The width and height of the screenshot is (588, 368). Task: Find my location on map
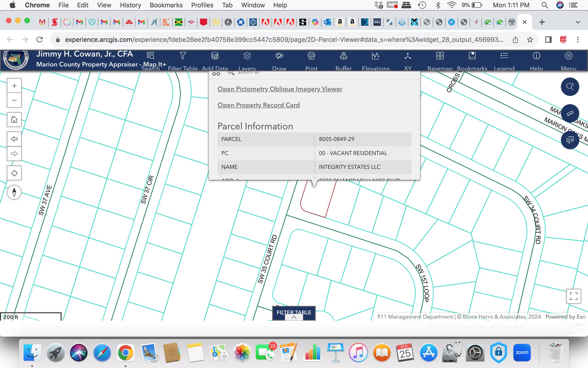click(x=14, y=173)
